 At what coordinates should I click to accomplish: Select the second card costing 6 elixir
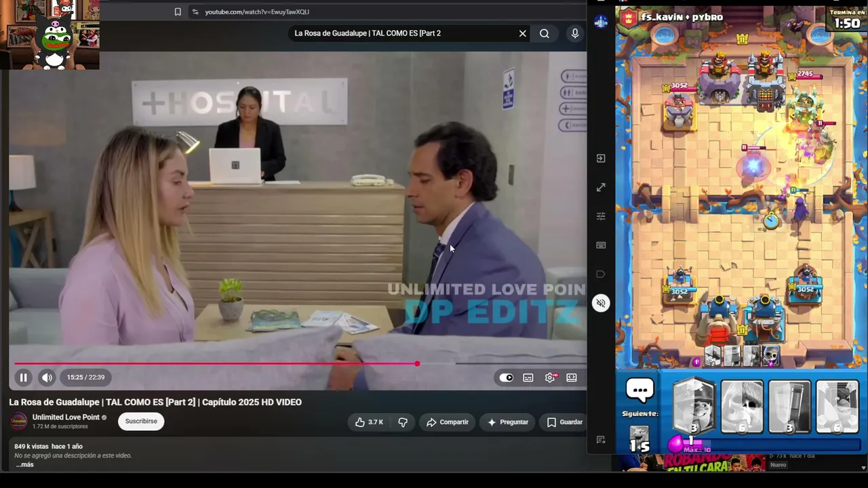point(742,406)
